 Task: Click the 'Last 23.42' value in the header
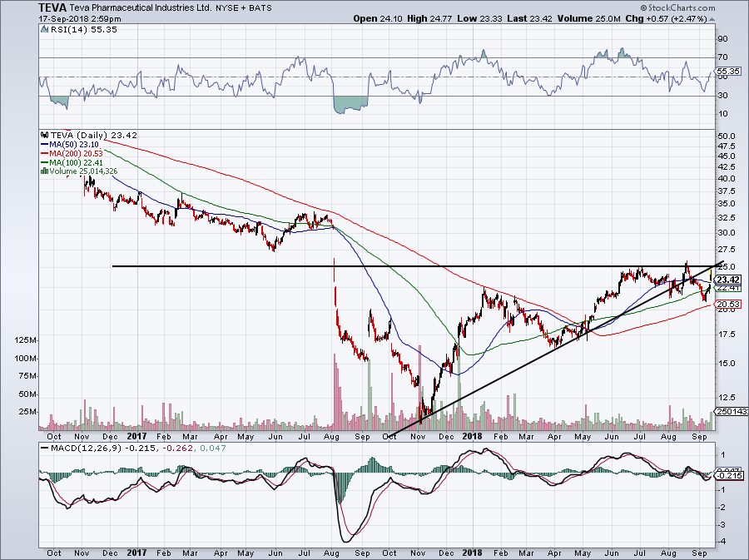click(530, 18)
